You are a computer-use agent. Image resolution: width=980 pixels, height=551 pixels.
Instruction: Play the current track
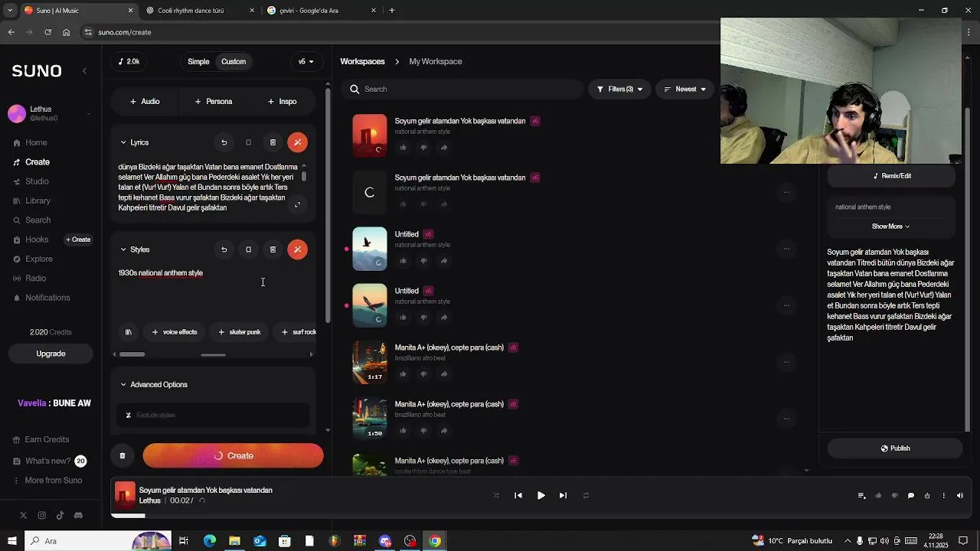point(541,496)
